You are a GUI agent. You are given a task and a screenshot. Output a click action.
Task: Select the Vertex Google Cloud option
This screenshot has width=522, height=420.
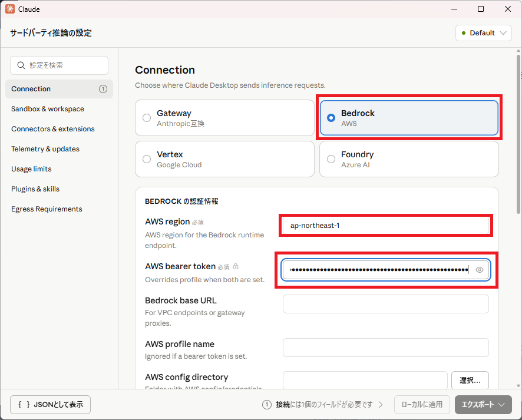coord(224,159)
